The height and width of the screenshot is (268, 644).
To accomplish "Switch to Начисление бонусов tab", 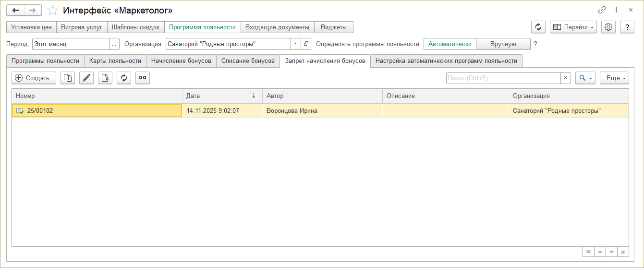I will click(181, 61).
